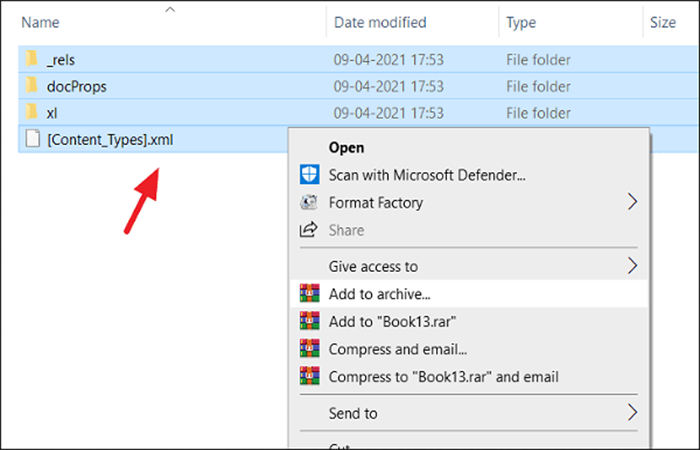Image resolution: width=700 pixels, height=450 pixels.
Task: Click the File folder type of _rels
Action: tap(538, 60)
